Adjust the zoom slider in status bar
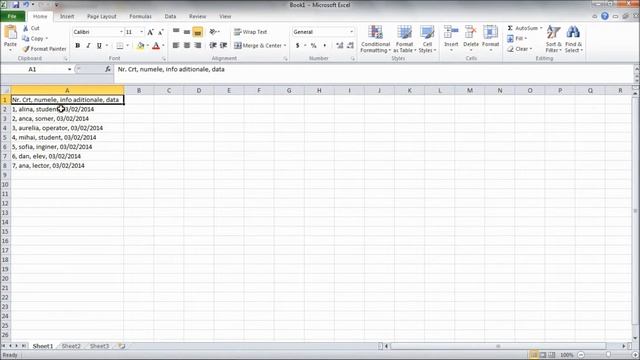 [608, 355]
